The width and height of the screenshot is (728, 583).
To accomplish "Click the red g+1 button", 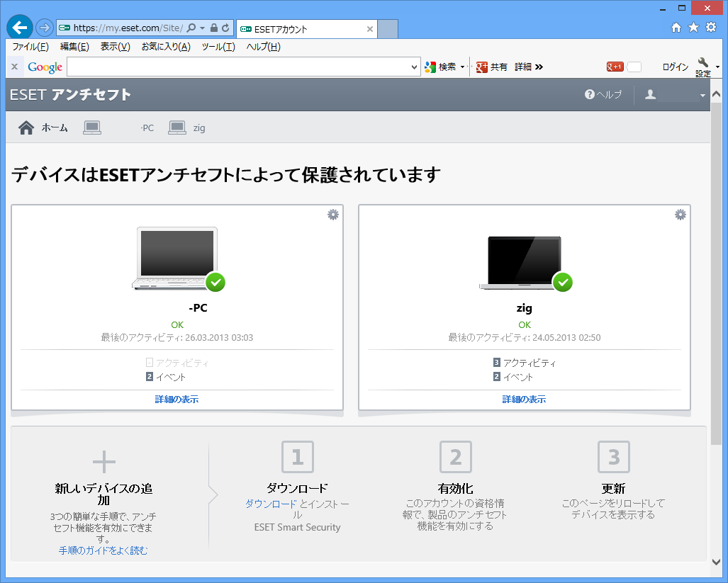I will [615, 67].
